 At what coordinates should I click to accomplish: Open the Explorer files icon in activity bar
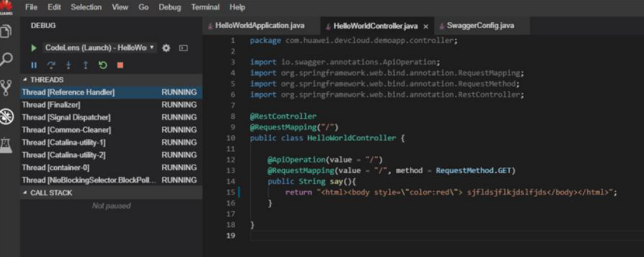pyautogui.click(x=5, y=31)
